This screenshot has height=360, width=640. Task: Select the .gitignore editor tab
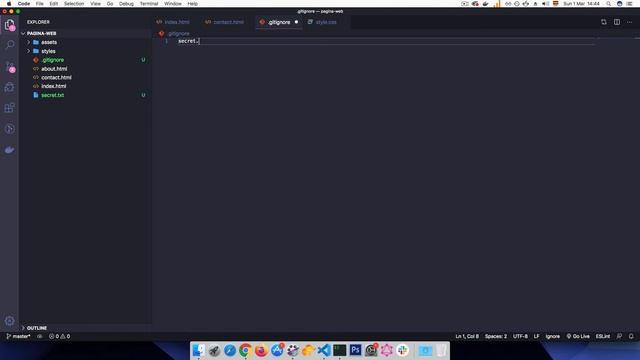point(279,22)
